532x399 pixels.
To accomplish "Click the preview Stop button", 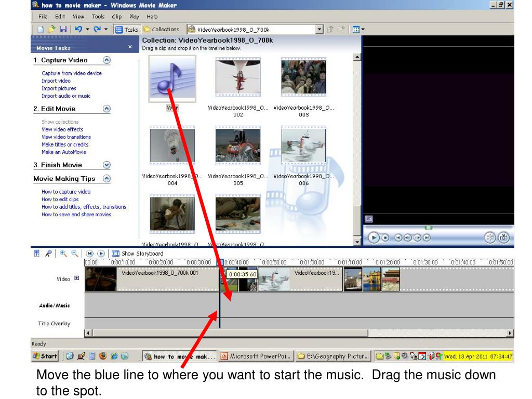I will coord(385,238).
